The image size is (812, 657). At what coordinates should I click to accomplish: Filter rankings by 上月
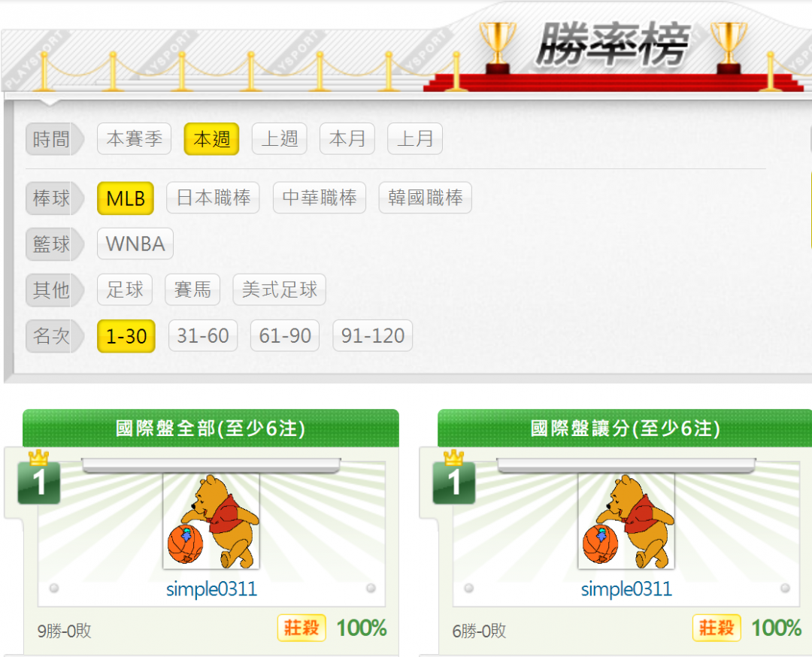pyautogui.click(x=415, y=139)
